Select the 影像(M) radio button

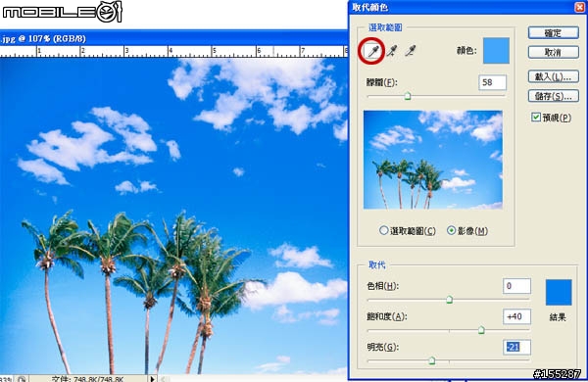click(452, 230)
